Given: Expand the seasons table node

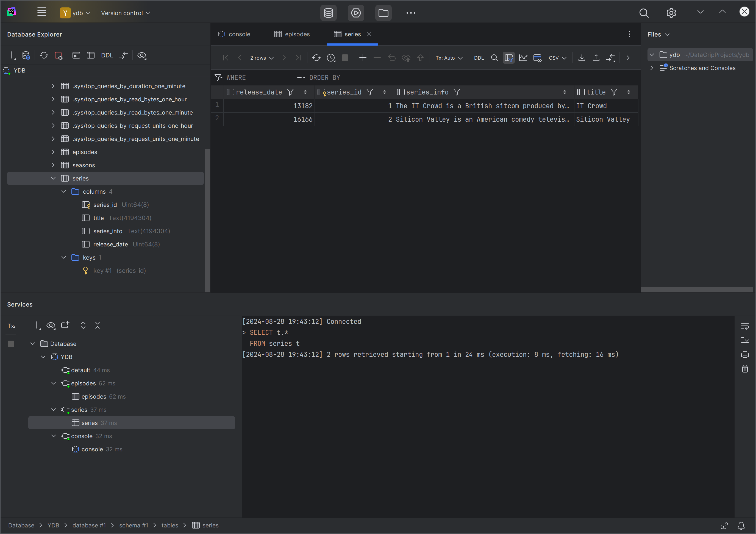Looking at the screenshot, I should click(x=53, y=165).
